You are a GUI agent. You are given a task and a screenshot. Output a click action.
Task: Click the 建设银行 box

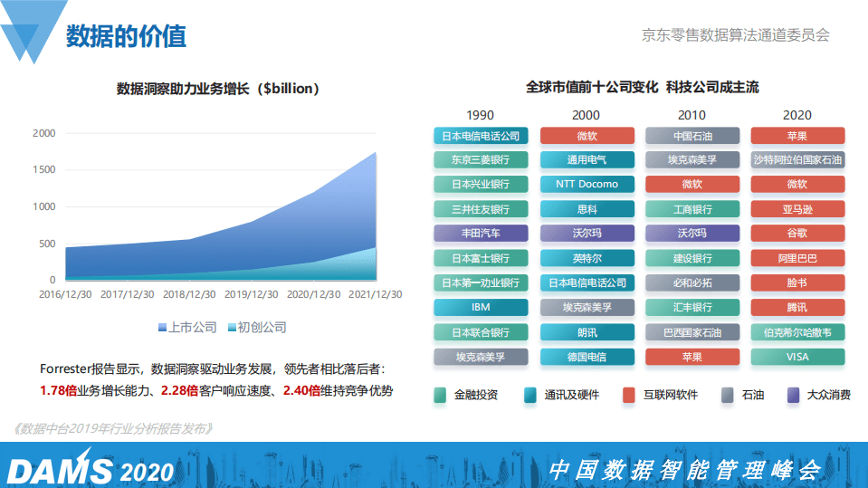(x=692, y=258)
